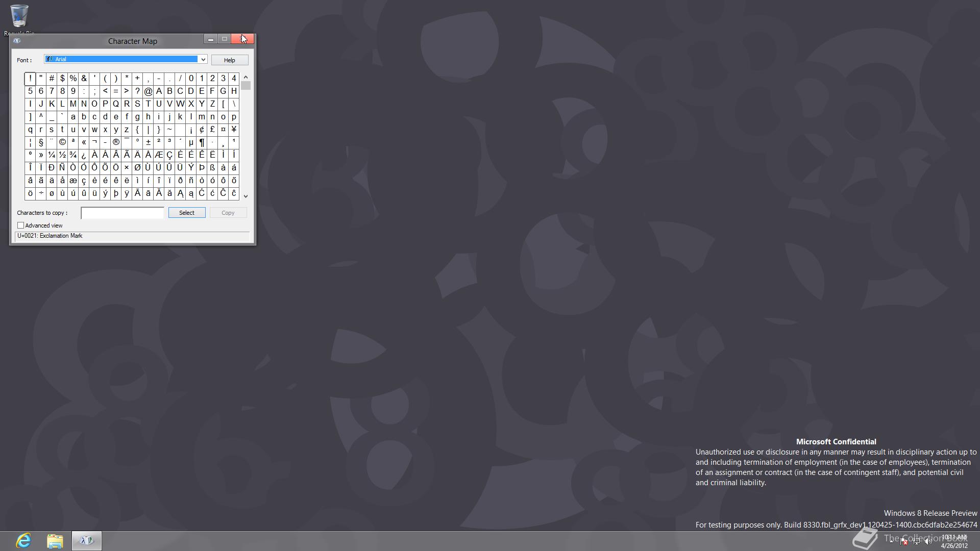Pick the hash # character cell
This screenshot has width=980, height=551.
[52, 79]
